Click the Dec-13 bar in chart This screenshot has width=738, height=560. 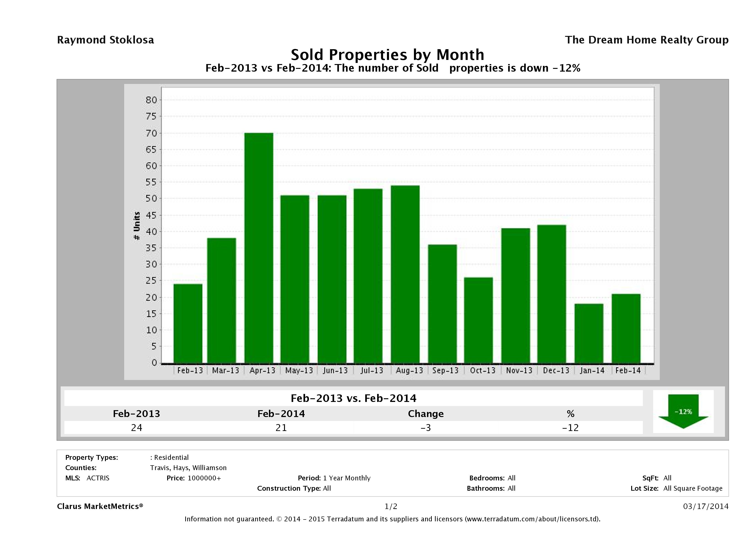coord(551,294)
